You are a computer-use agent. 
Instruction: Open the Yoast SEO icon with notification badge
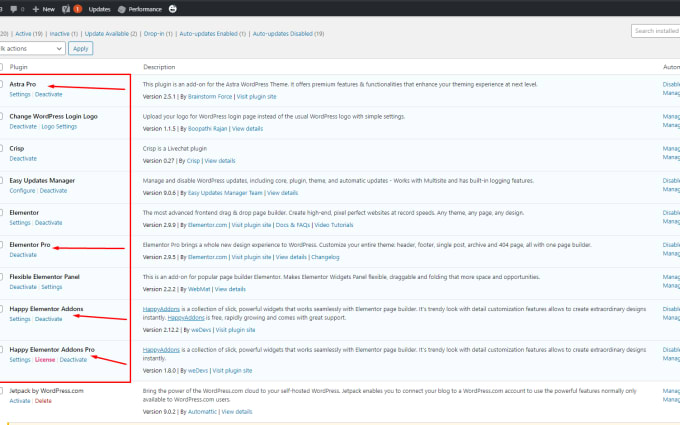(66, 9)
